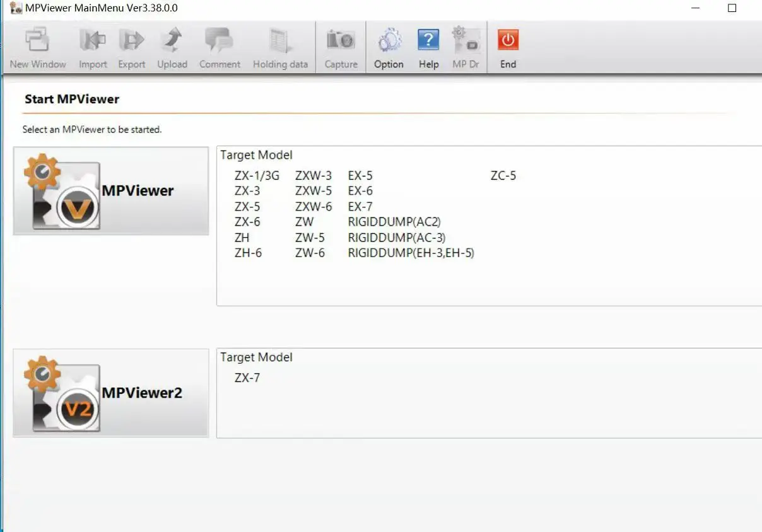
Task: Click ZXW-3 model text
Action: (314, 176)
